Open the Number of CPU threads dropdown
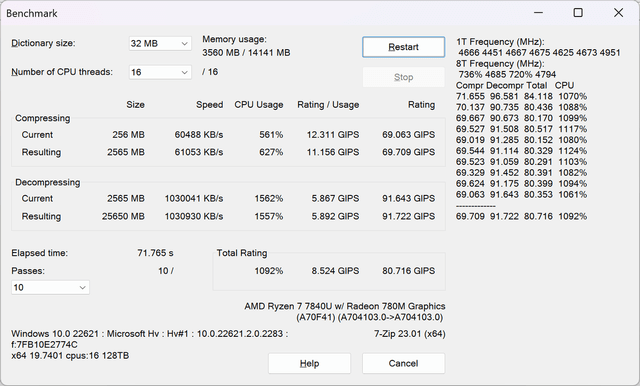Viewport: 640px width, 386px height. tap(160, 72)
